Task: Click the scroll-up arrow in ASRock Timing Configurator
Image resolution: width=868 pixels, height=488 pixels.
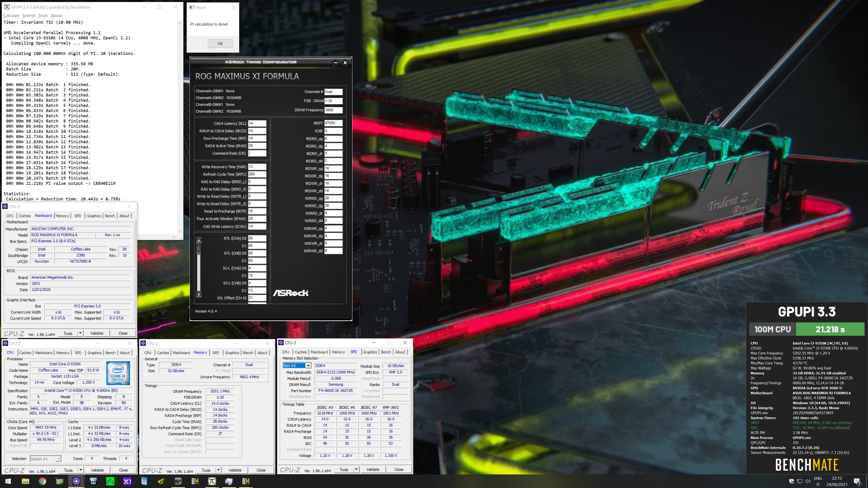Action: (x=199, y=240)
